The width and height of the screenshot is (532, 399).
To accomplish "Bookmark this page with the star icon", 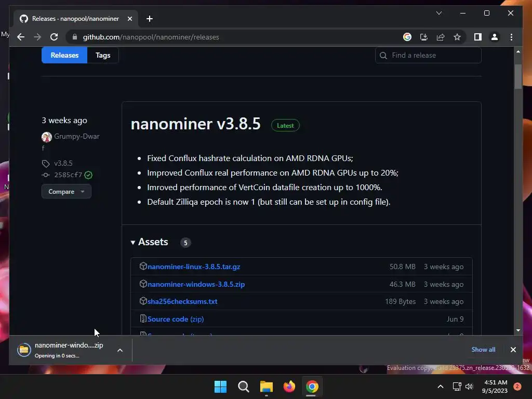I will (457, 37).
